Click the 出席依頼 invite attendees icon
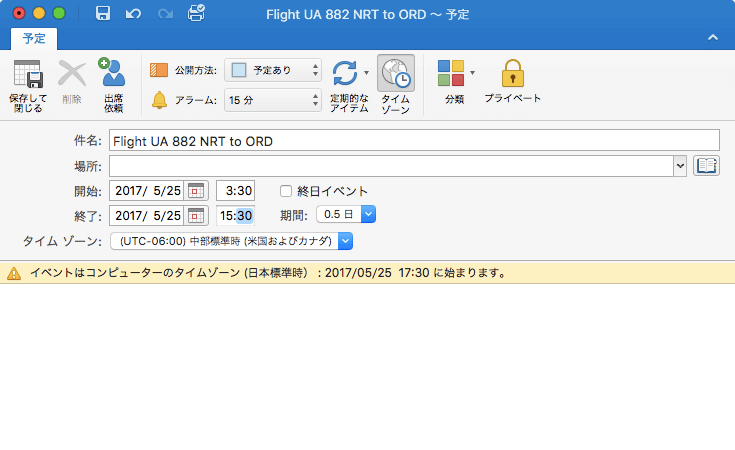735x450 pixels. pos(112,72)
